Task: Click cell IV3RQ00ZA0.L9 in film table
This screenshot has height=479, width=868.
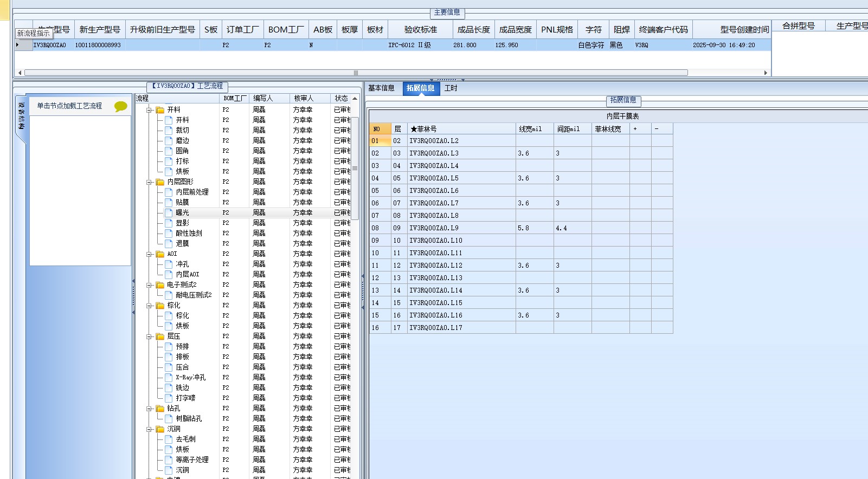Action: 461,228
